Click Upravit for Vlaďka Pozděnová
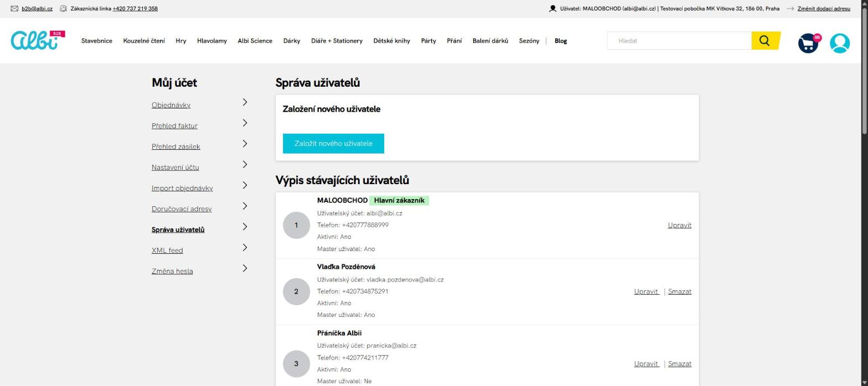This screenshot has height=386, width=868. coord(646,291)
